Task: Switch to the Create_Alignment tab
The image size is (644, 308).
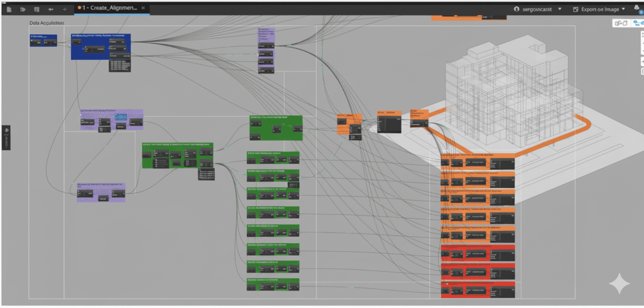Action: click(x=109, y=7)
